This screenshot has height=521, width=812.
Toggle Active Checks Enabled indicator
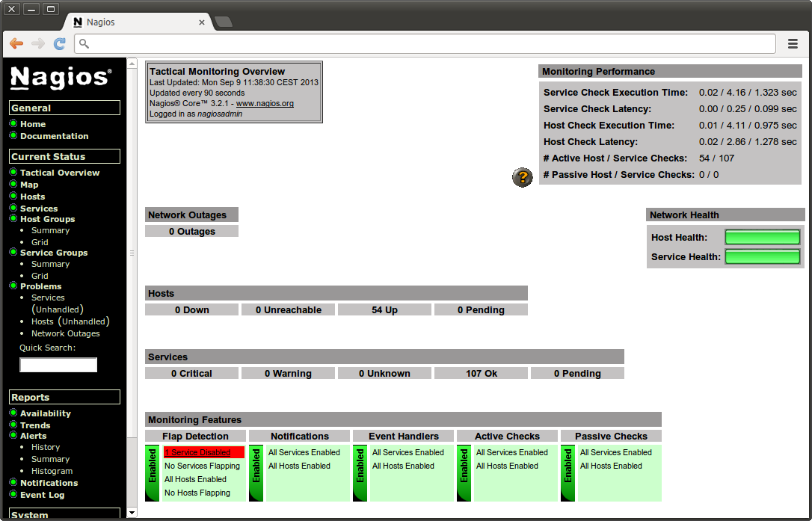(x=464, y=473)
